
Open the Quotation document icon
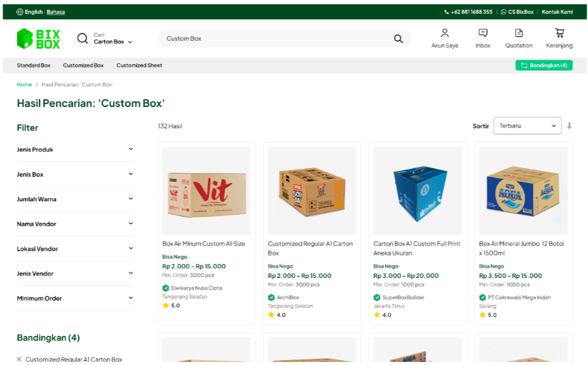pyautogui.click(x=519, y=33)
